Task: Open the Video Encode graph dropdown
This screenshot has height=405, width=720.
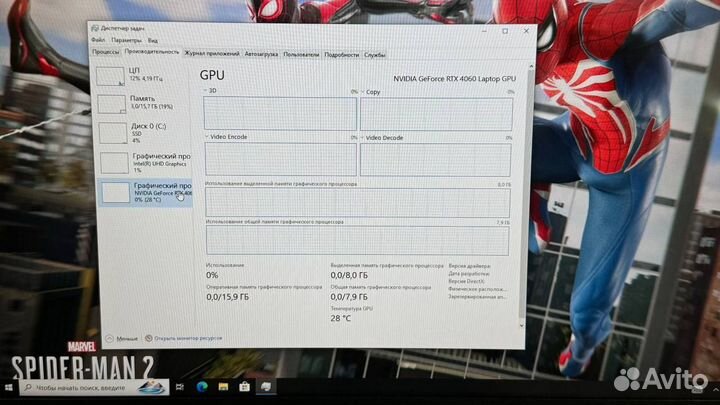Action: pyautogui.click(x=207, y=136)
